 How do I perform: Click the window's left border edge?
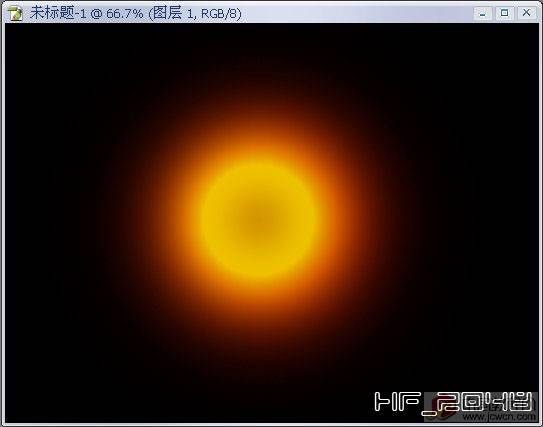coord(2,222)
